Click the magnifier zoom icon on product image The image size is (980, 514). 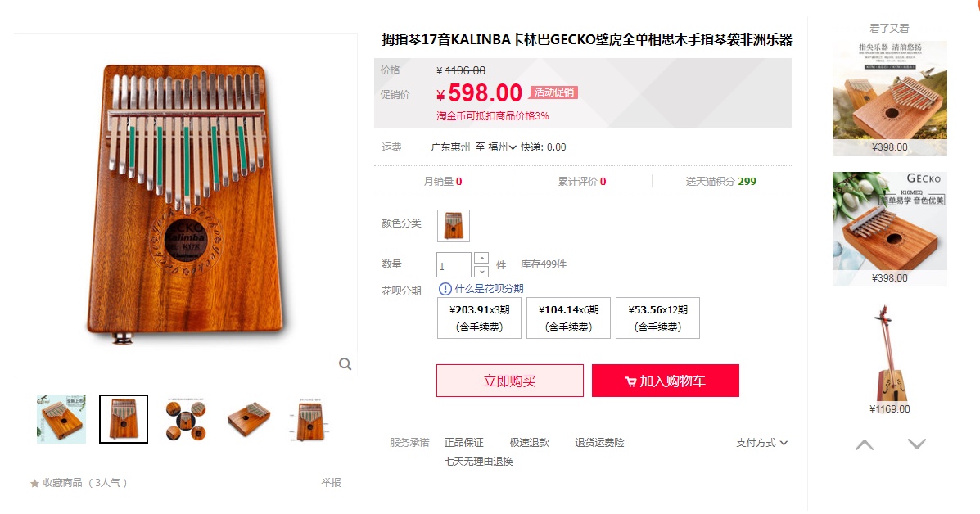click(x=345, y=363)
